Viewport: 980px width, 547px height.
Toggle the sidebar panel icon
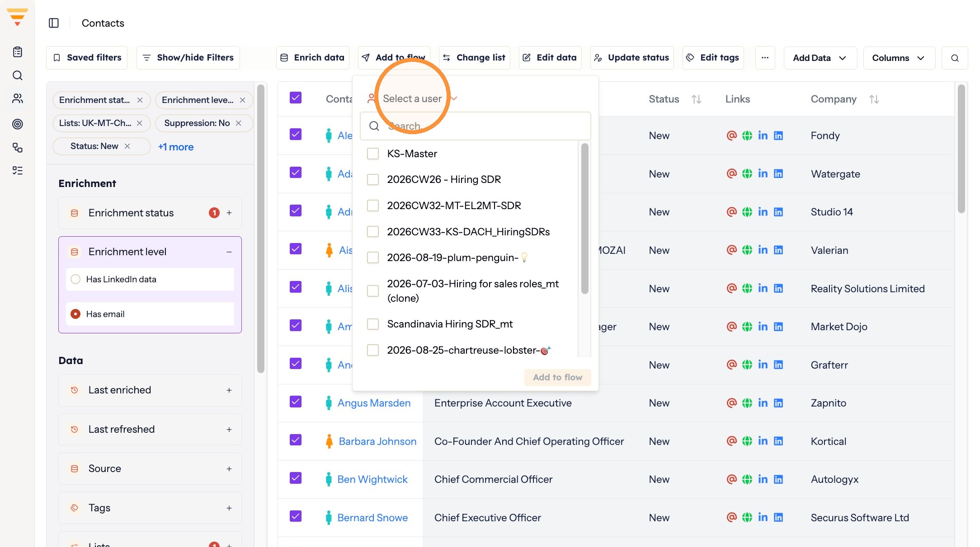[54, 23]
